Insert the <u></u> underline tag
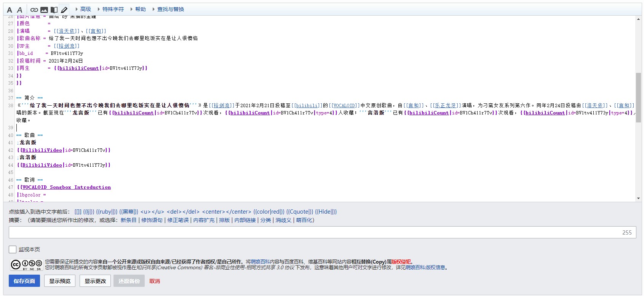 pyautogui.click(x=152, y=212)
